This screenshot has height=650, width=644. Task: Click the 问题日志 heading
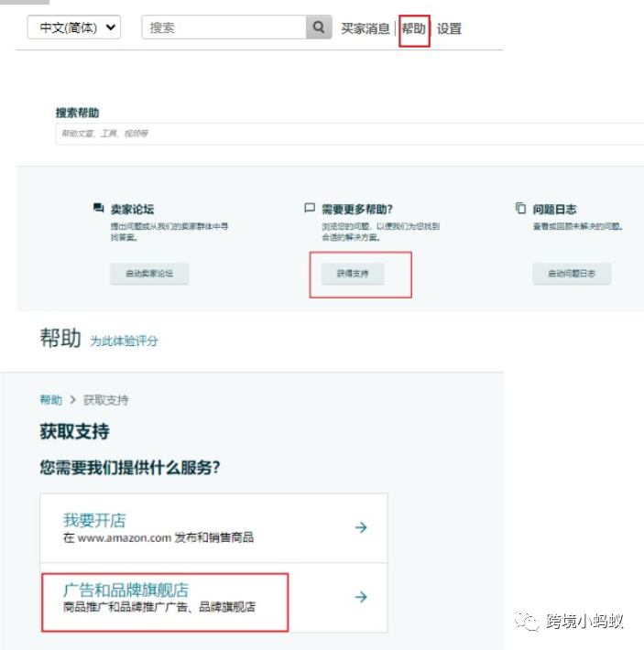554,210
